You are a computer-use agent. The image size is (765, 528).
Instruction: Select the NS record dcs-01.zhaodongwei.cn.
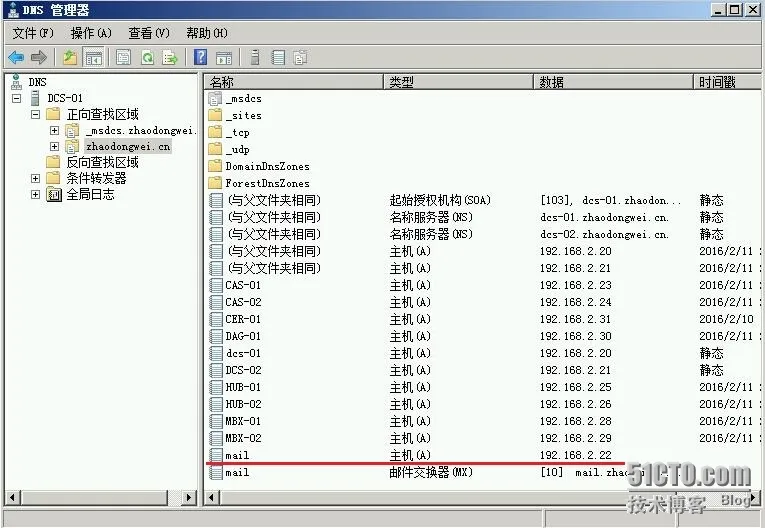pos(484,217)
